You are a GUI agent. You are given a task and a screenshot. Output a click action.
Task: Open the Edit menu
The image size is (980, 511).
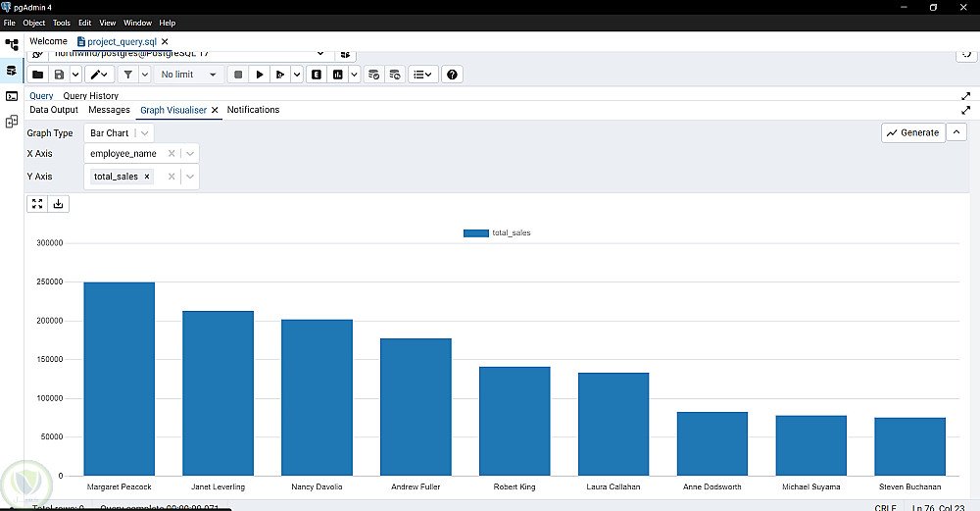pyautogui.click(x=85, y=23)
